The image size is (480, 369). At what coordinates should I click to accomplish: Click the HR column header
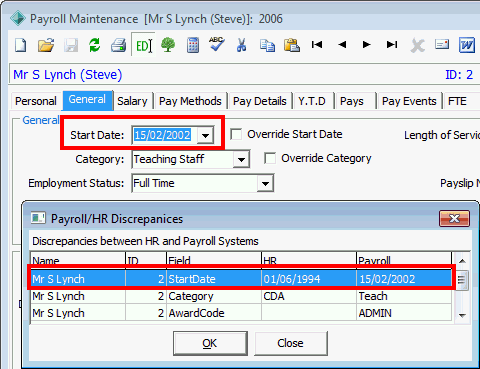click(x=309, y=260)
